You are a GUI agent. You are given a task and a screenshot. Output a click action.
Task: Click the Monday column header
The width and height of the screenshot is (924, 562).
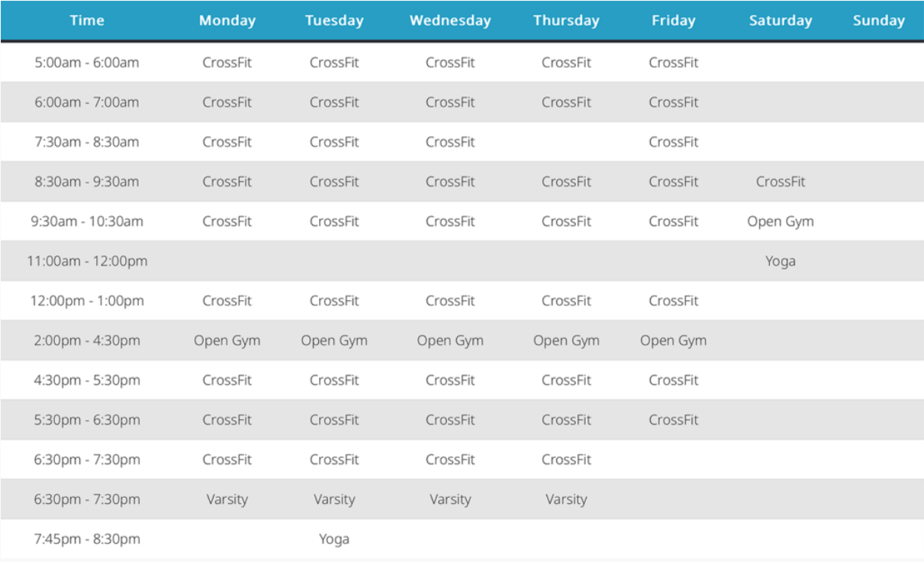(227, 21)
